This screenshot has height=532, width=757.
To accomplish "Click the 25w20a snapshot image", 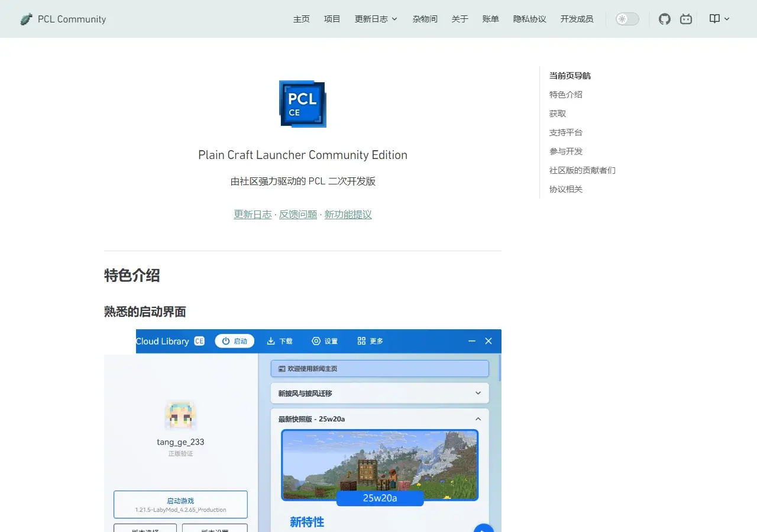I will [x=380, y=465].
